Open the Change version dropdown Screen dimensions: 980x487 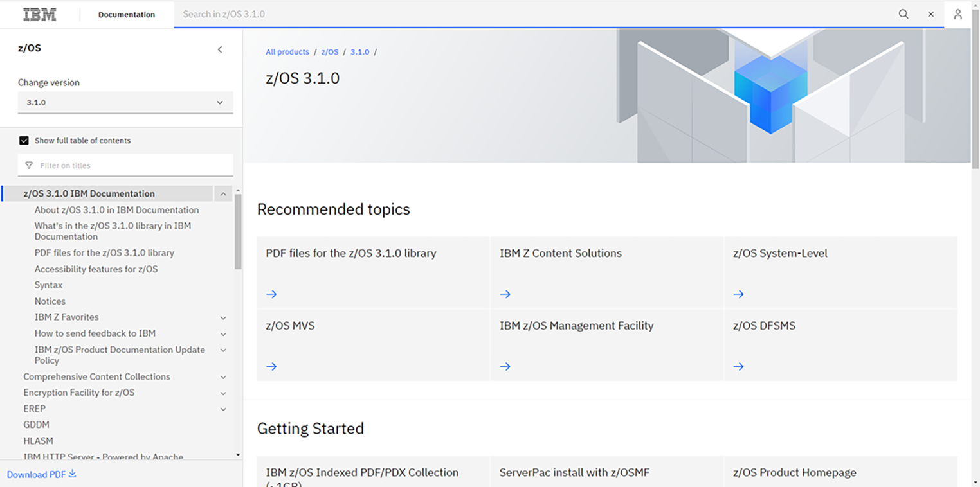point(125,102)
